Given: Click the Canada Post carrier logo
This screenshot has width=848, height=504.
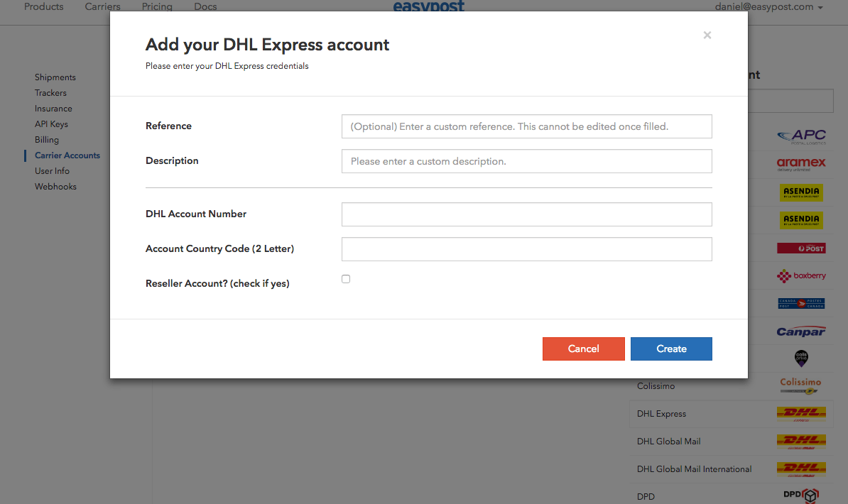Looking at the screenshot, I should 802,303.
